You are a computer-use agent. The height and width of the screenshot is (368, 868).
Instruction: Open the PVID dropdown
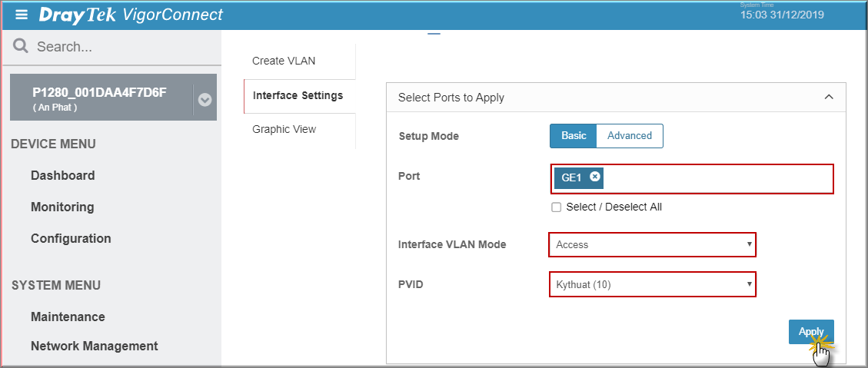click(x=652, y=284)
